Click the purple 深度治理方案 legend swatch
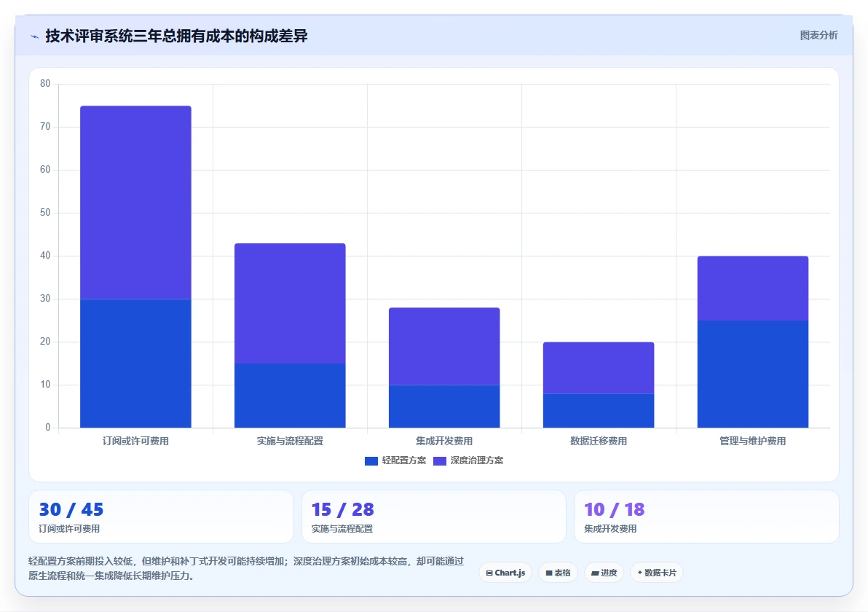 coord(440,460)
